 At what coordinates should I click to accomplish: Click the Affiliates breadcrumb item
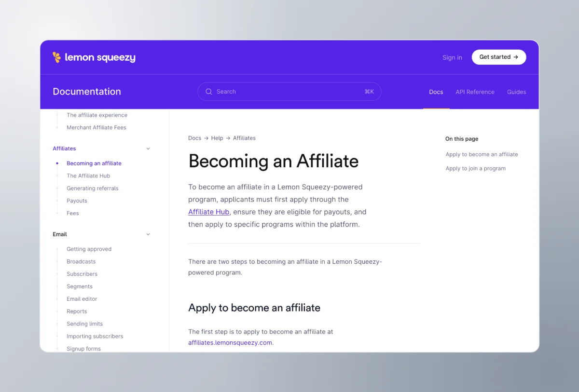point(244,138)
